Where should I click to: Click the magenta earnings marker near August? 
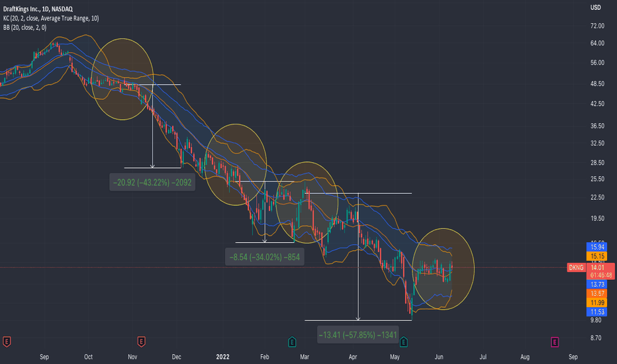[x=554, y=341]
